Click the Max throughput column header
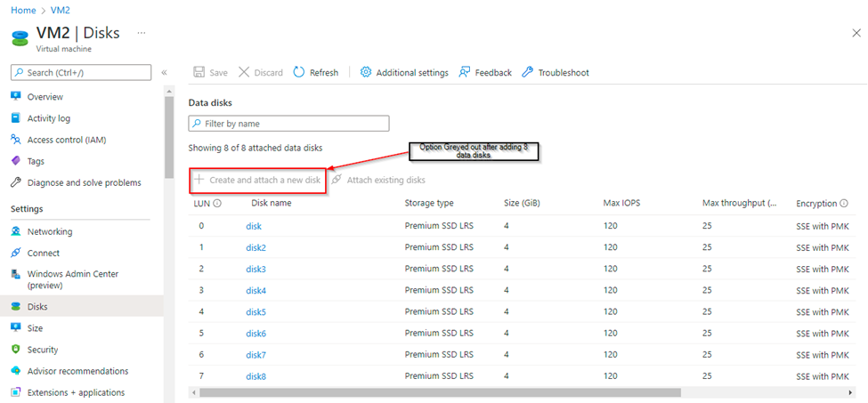The image size is (868, 403). [x=740, y=204]
